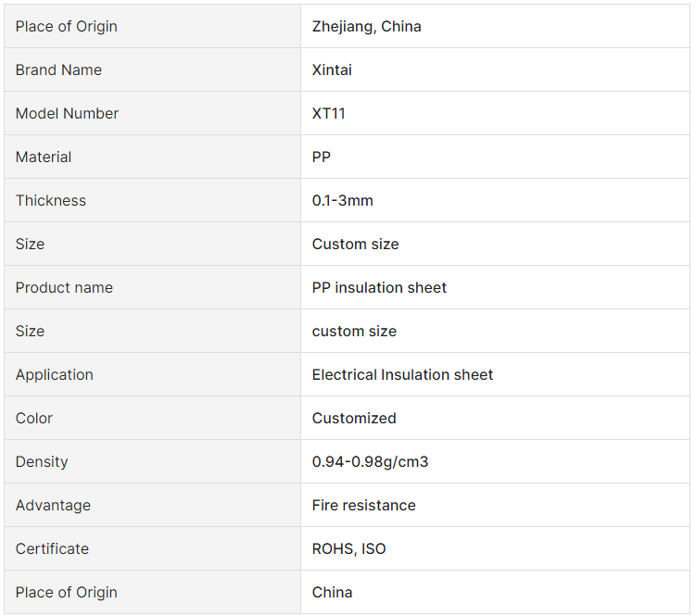696x616 pixels.
Task: Click the "XT11" model value
Action: (x=329, y=113)
